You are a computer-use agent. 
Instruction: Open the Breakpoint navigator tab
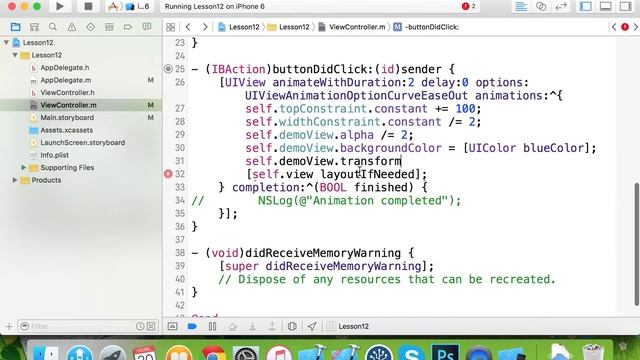pyautogui.click(x=128, y=27)
